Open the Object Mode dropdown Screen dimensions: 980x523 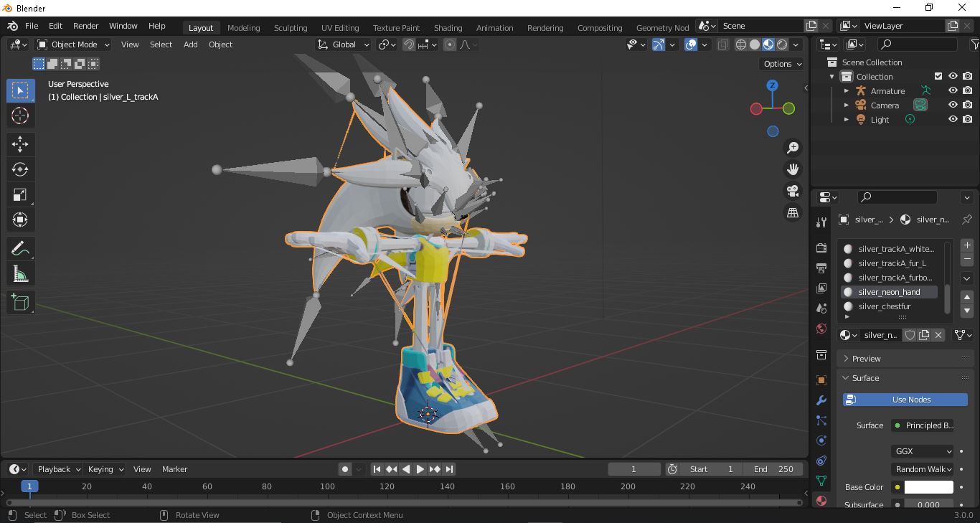pos(73,44)
